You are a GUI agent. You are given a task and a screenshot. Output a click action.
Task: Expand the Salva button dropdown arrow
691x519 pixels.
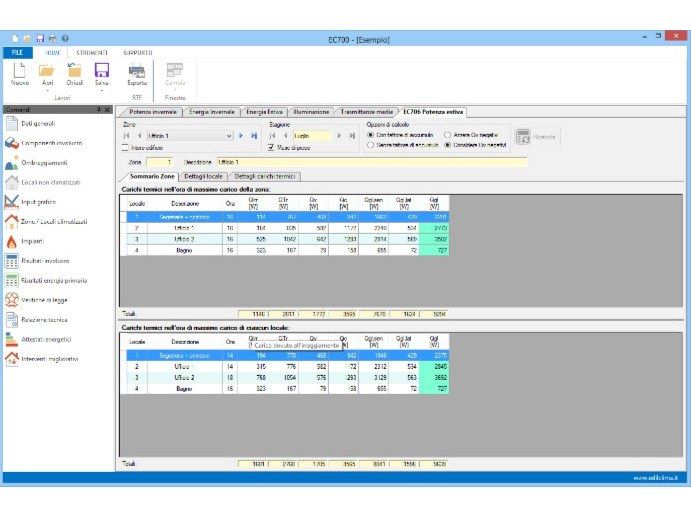coord(102,90)
